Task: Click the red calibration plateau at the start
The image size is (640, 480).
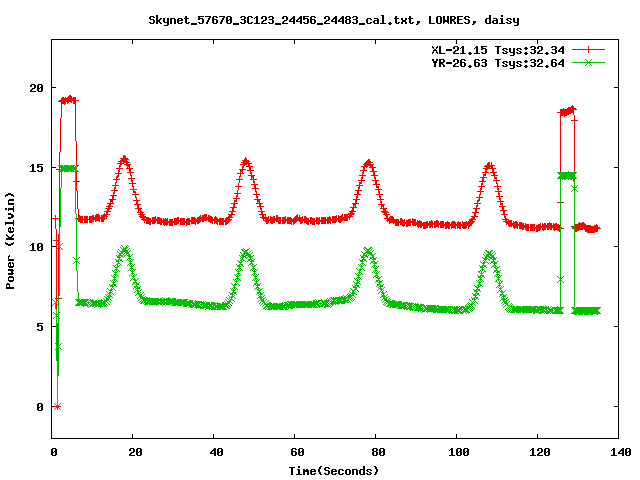Action: pos(68,100)
